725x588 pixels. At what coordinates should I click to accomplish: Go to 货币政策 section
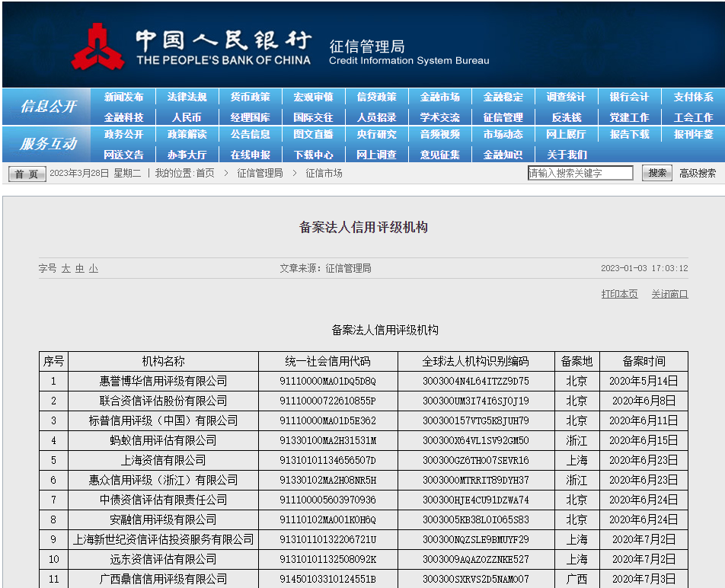[250, 97]
